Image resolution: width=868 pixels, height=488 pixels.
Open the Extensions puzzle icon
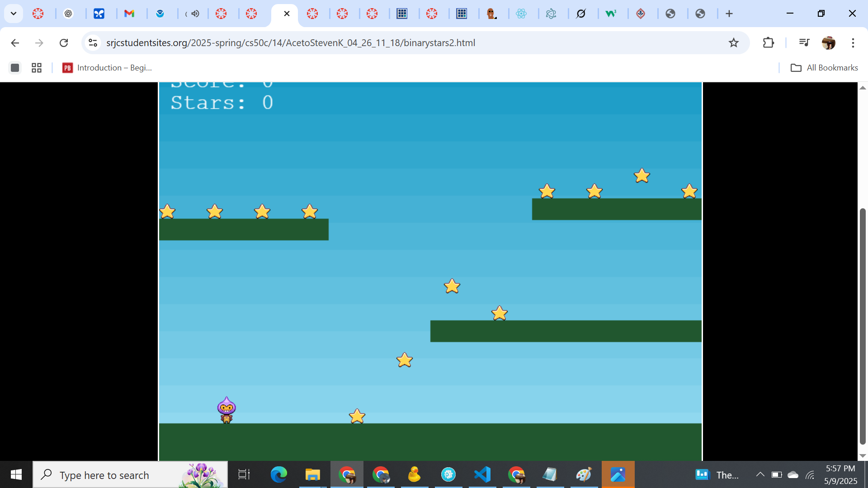tap(768, 43)
